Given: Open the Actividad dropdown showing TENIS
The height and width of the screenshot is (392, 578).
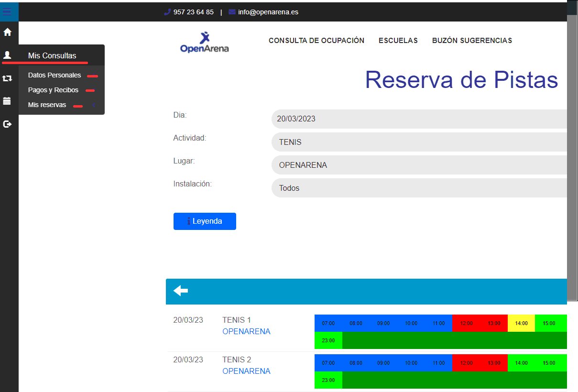Looking at the screenshot, I should 419,142.
